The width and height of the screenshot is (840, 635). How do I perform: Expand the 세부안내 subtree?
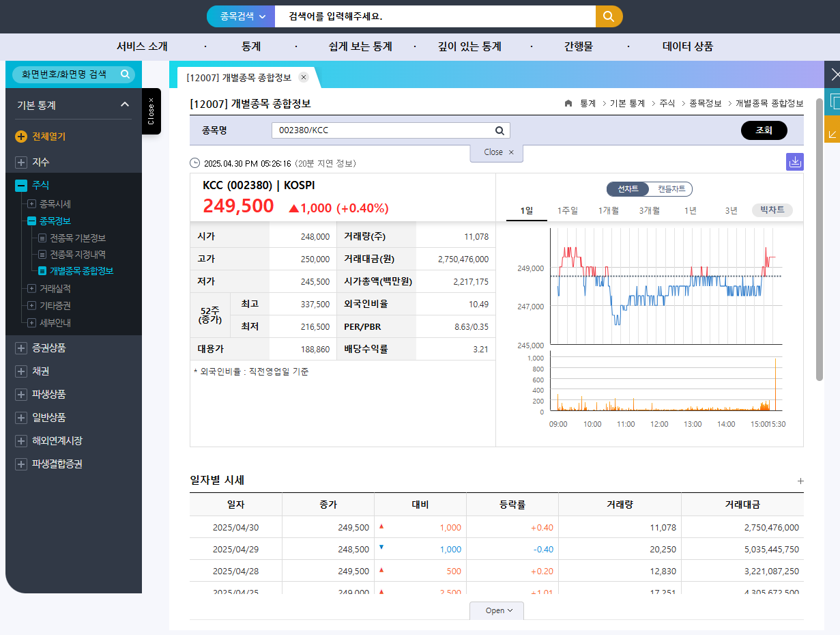[31, 323]
